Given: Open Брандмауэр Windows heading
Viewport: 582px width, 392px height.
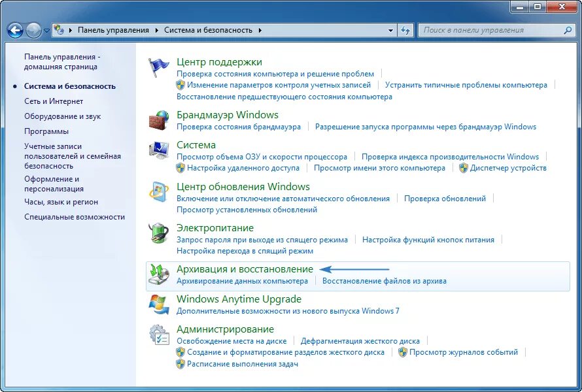Looking at the screenshot, I should click(x=227, y=114).
